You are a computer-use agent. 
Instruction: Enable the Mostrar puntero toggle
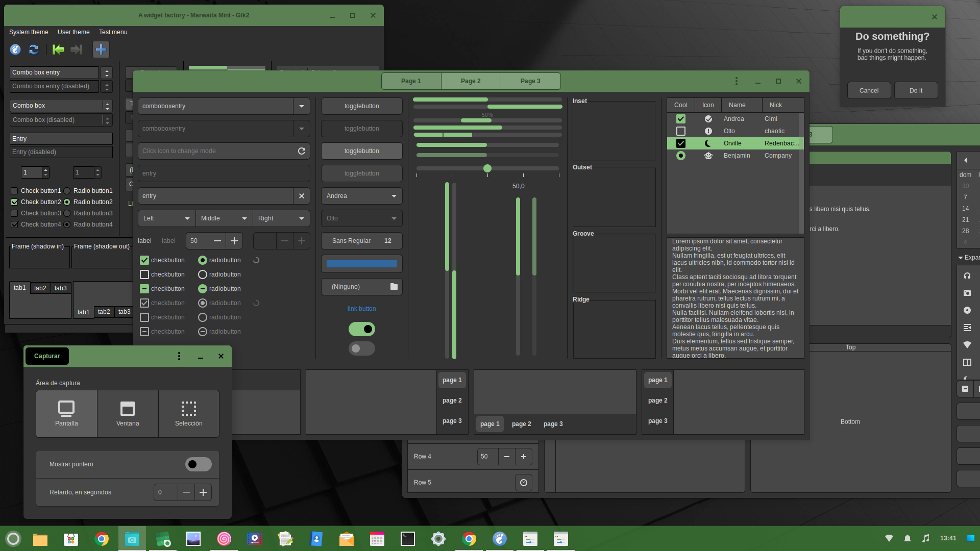coord(198,464)
